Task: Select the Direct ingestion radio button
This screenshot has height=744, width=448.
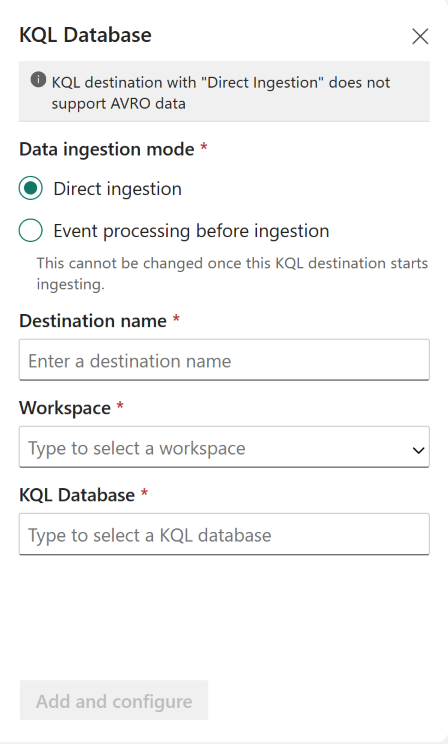Action: coord(31,188)
